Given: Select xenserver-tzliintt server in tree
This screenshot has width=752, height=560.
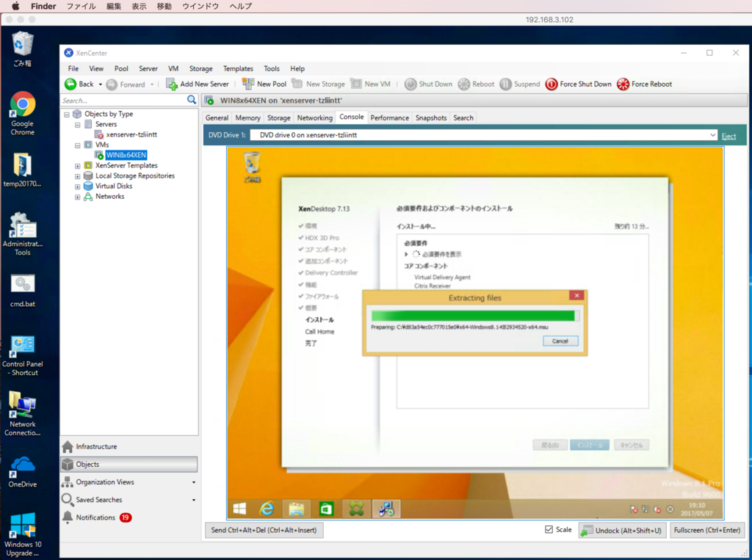Looking at the screenshot, I should pos(131,135).
